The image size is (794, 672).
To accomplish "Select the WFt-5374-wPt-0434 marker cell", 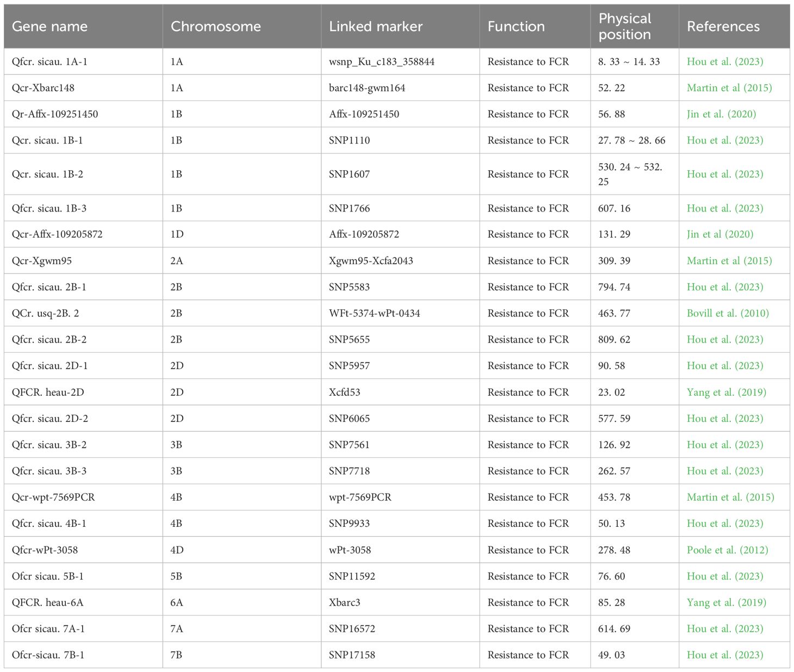I will pyautogui.click(x=374, y=313).
